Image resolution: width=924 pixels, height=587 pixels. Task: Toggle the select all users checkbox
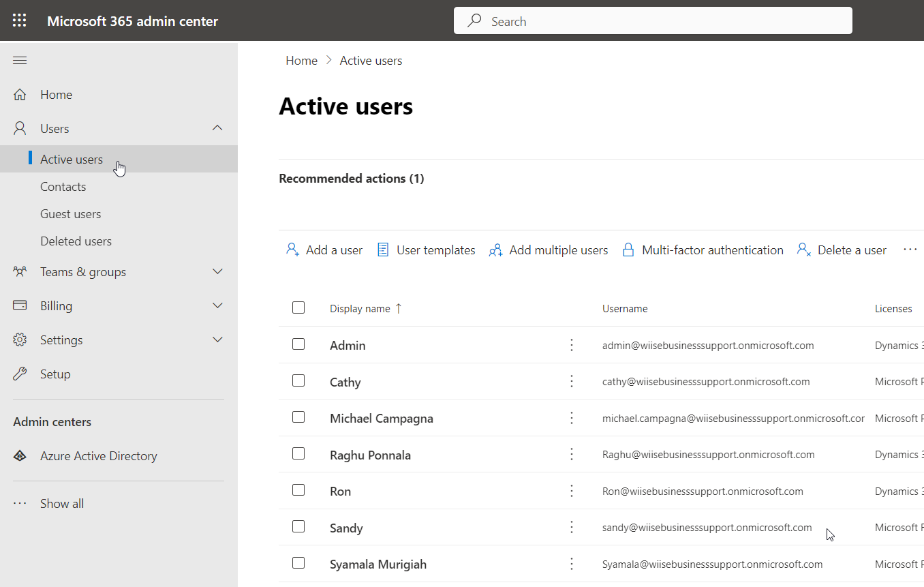pos(298,307)
